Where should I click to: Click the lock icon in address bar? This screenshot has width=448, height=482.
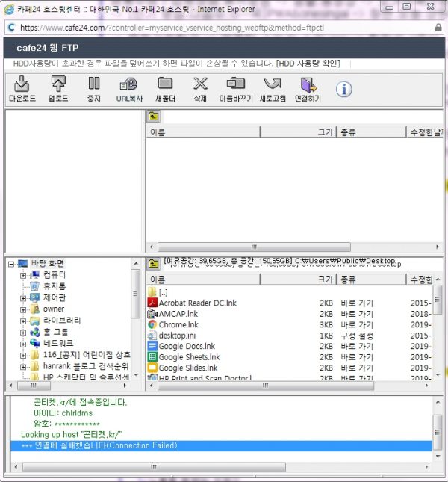coord(438,28)
